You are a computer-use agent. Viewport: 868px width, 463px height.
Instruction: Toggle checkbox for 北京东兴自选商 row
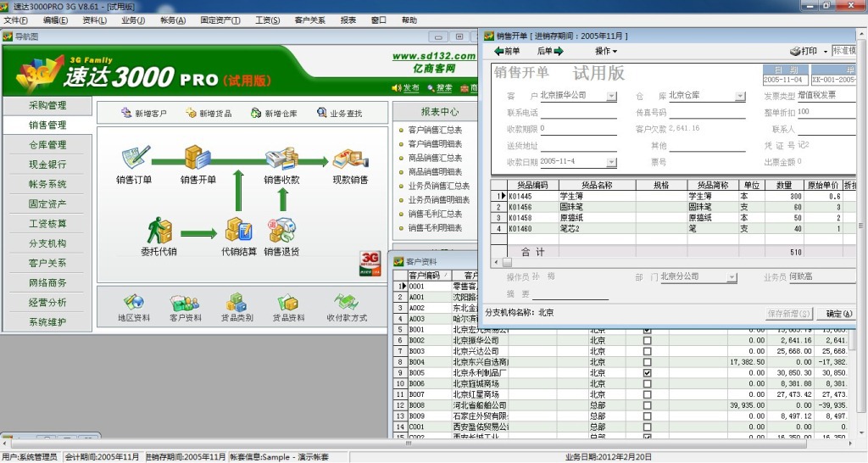(x=647, y=362)
